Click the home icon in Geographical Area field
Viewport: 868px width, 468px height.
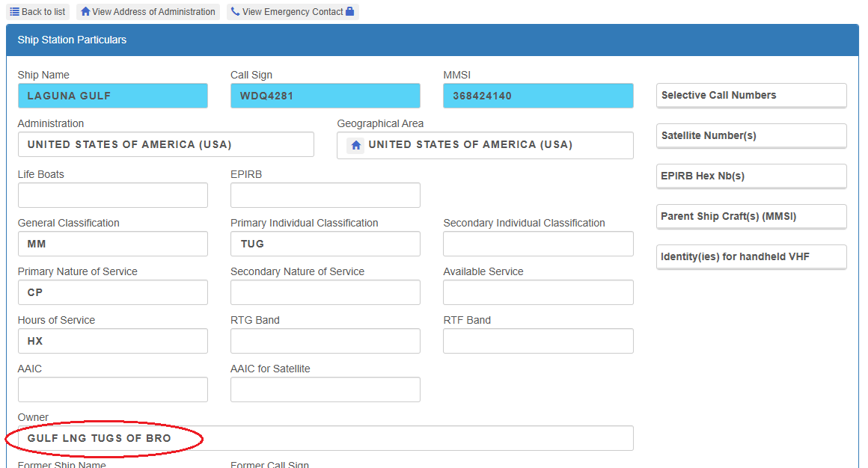click(356, 145)
